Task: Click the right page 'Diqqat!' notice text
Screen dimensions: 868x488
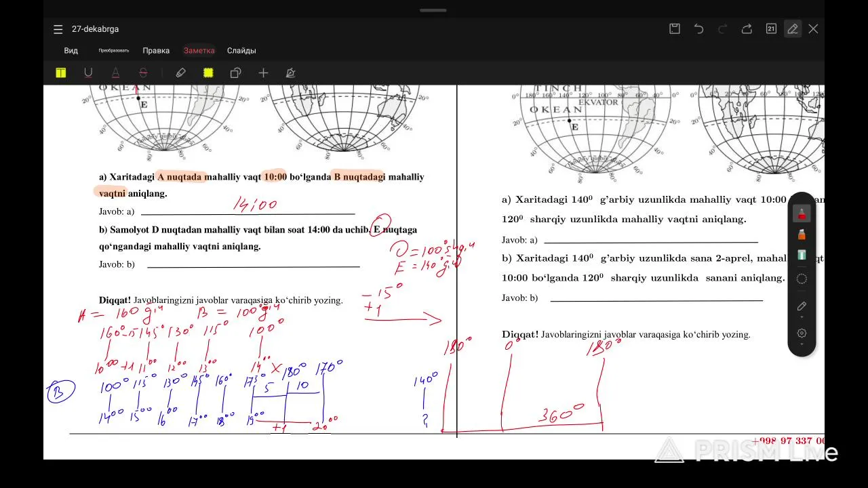Action: pos(626,334)
